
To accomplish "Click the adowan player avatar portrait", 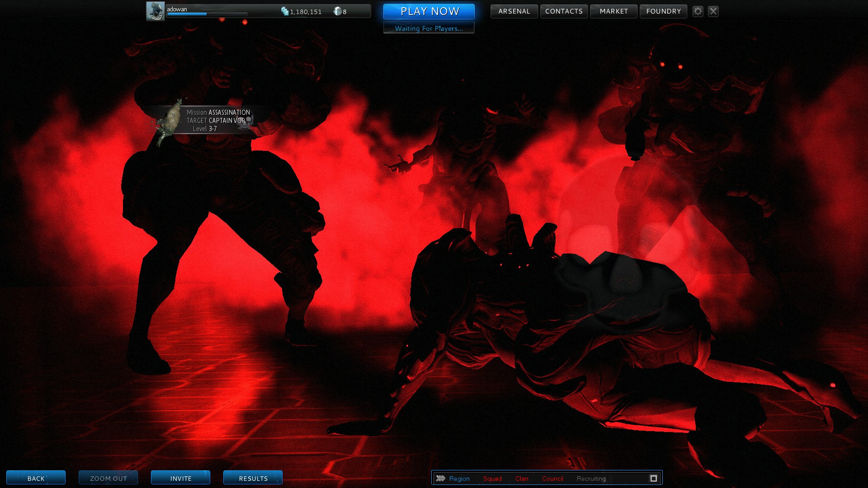I will coord(155,11).
